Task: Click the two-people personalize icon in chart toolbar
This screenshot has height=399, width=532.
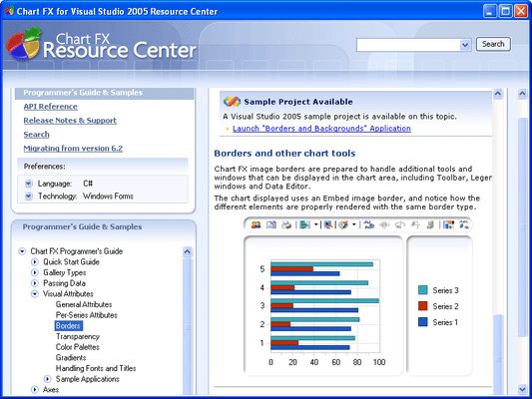Action: click(257, 224)
